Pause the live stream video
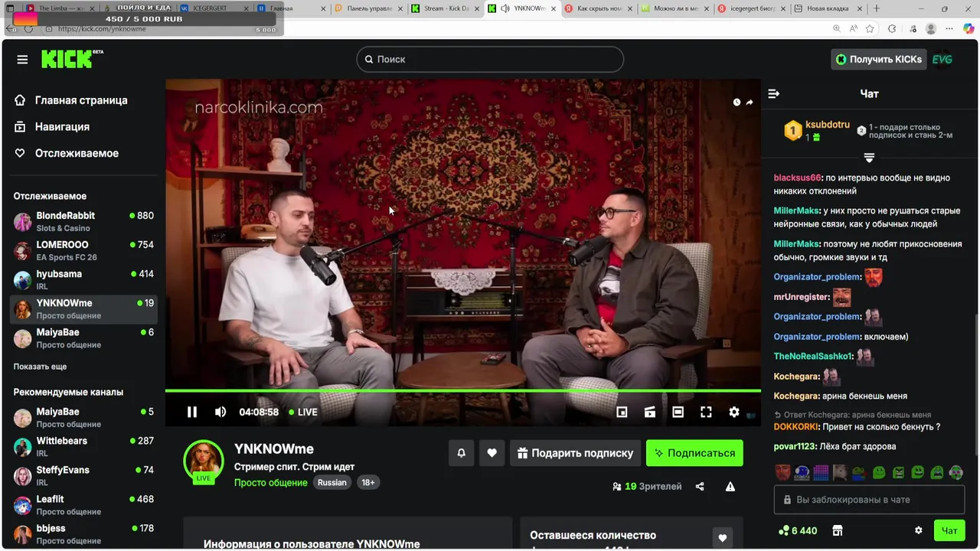This screenshot has width=980, height=551. click(x=192, y=412)
